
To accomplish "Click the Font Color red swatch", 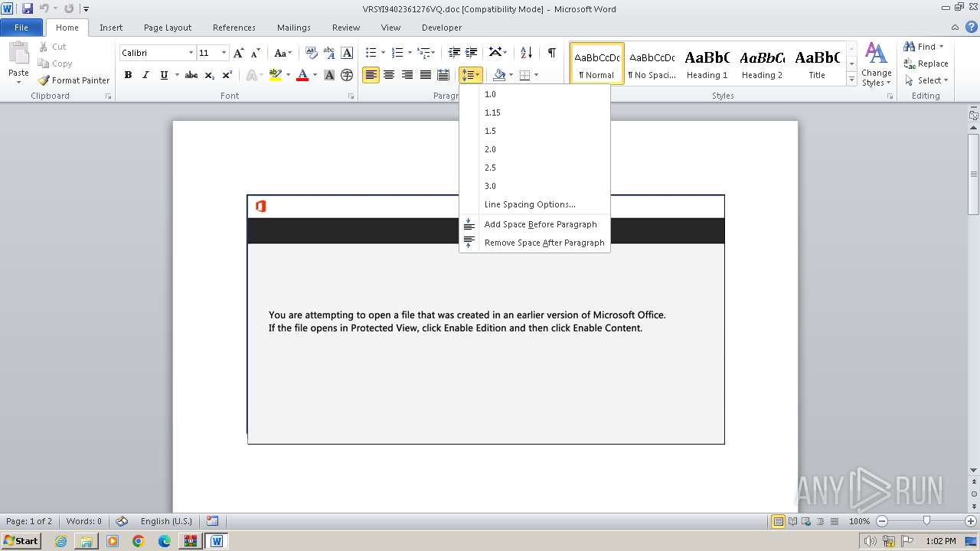I will [x=302, y=75].
